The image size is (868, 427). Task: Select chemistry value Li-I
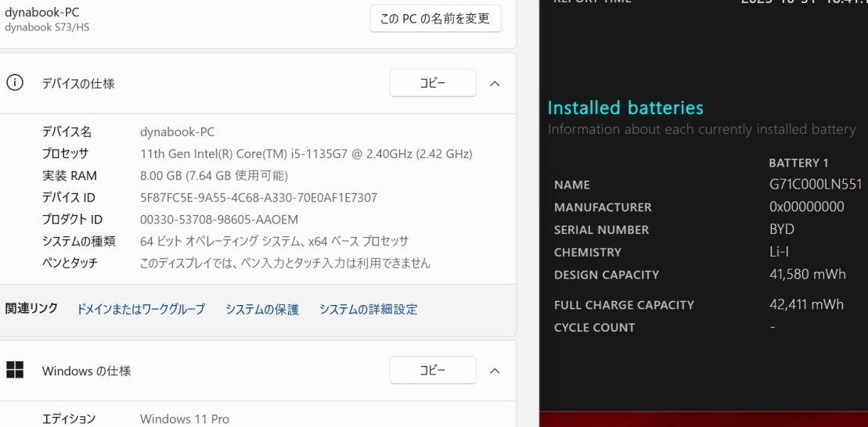[x=779, y=252]
